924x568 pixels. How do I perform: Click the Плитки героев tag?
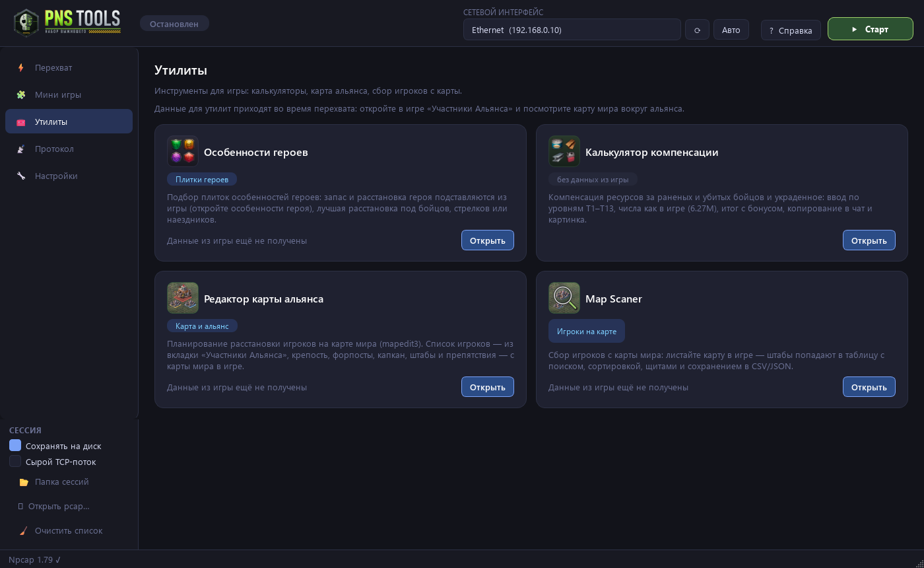(x=202, y=179)
